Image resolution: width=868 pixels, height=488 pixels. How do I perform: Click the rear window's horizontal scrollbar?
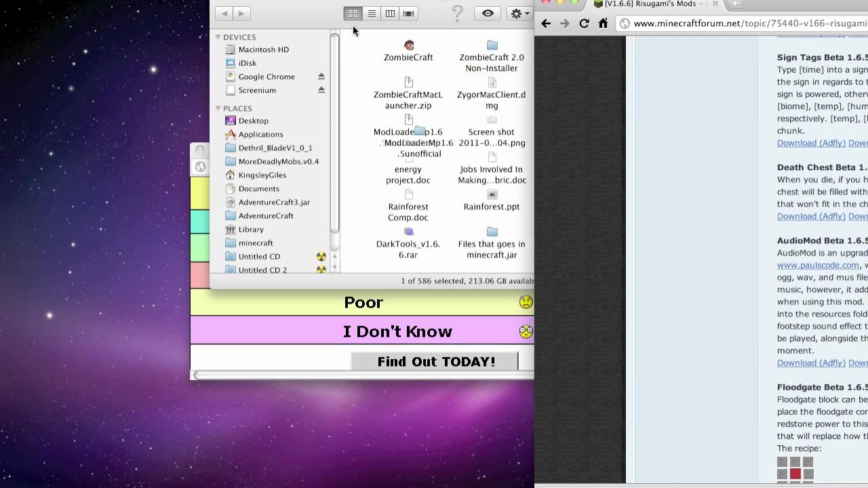(x=364, y=375)
